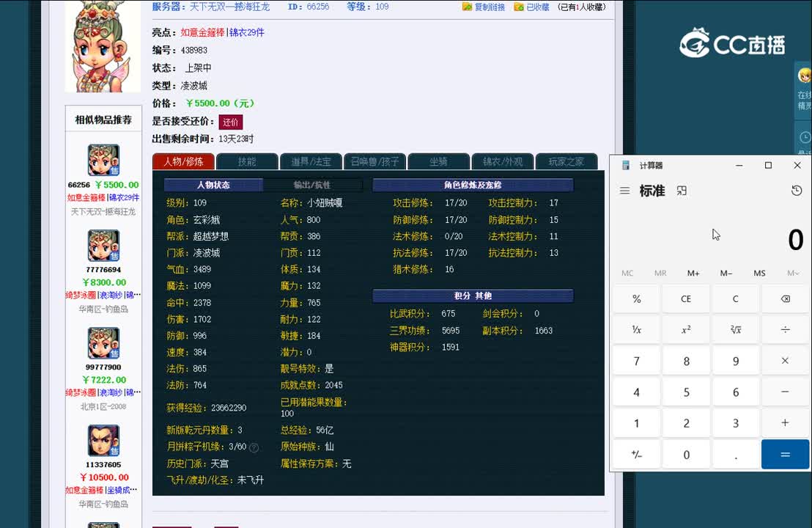Click the decimal point key

coord(735,454)
